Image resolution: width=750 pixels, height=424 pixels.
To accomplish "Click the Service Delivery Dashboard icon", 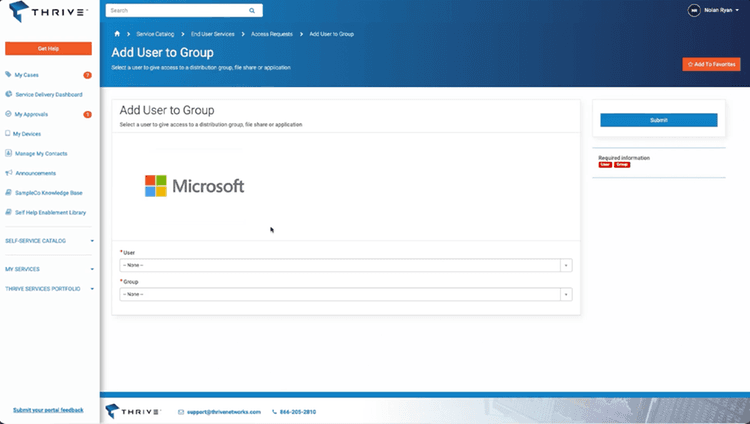I will coord(8,94).
